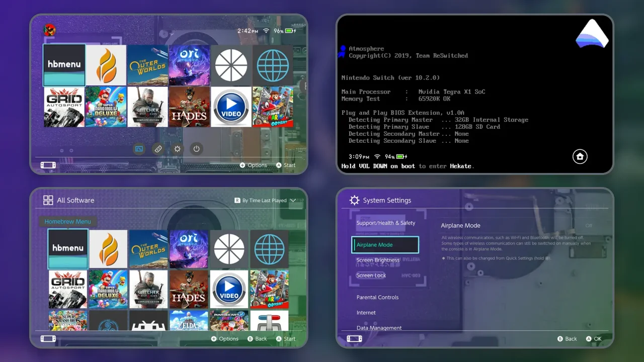This screenshot has width=644, height=362.
Task: Launch GRID Autosport on the home screen
Action: 64,107
